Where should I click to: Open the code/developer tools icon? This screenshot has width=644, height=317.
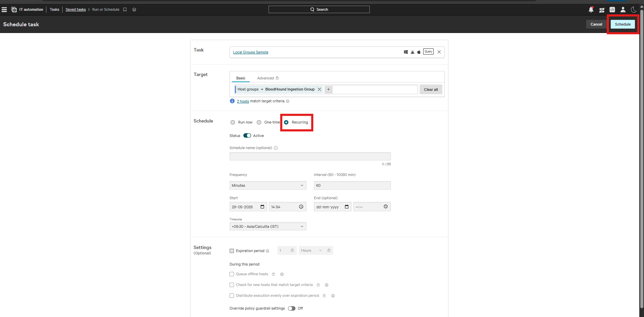612,9
